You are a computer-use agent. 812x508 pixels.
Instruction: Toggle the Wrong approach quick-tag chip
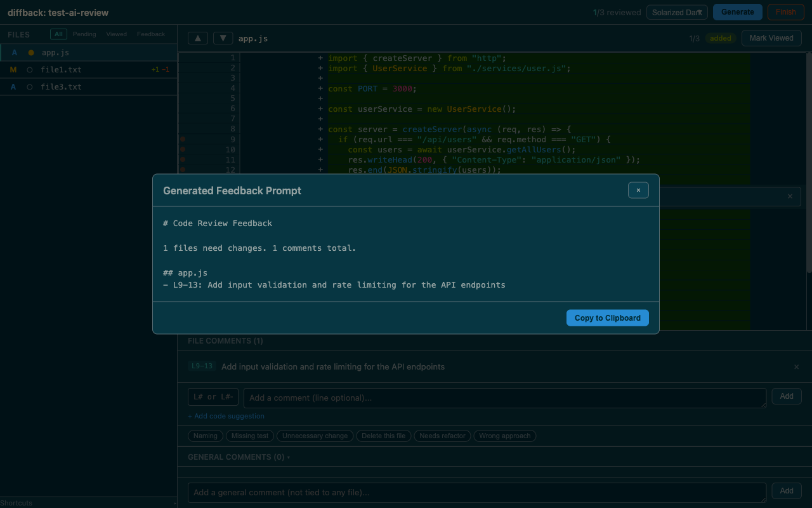pyautogui.click(x=504, y=436)
